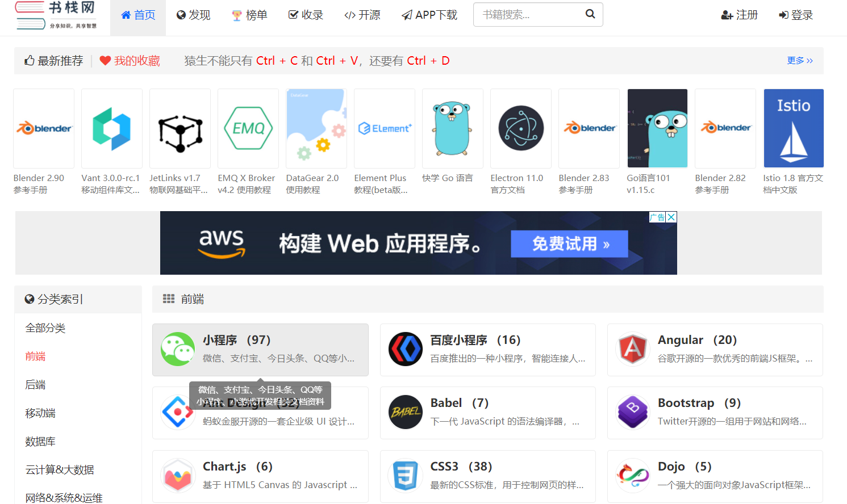Open the 发现 discover menu item

tap(193, 15)
